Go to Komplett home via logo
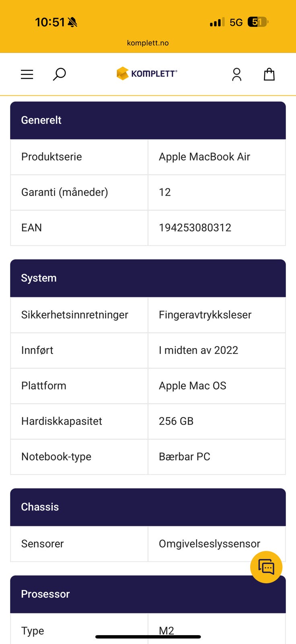Image resolution: width=296 pixels, height=644 pixels. pyautogui.click(x=147, y=74)
